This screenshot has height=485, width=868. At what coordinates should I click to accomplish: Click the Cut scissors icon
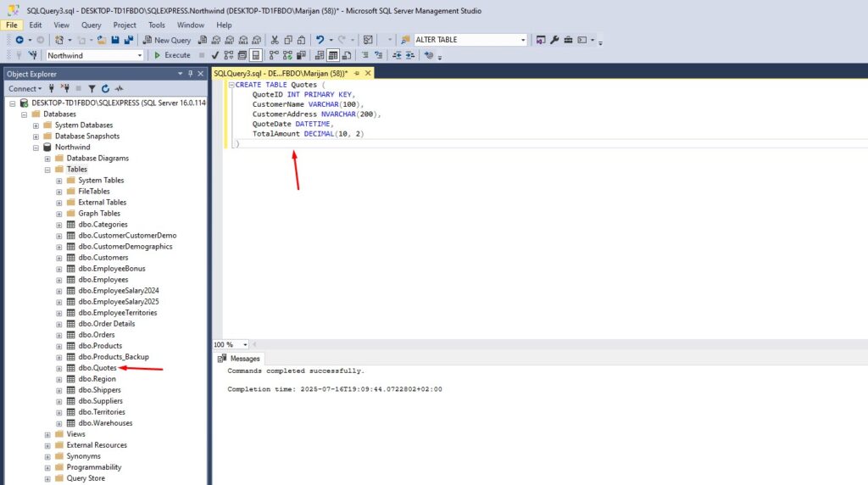coord(275,40)
